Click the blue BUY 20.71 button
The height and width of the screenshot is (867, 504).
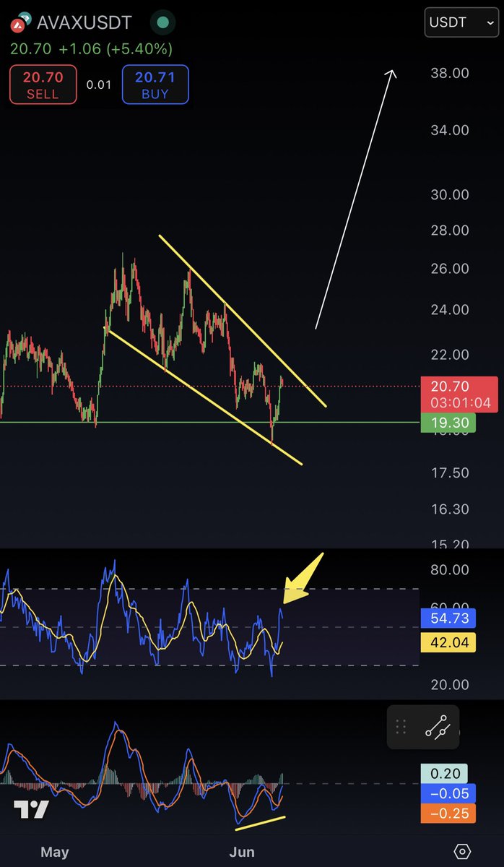coord(155,85)
